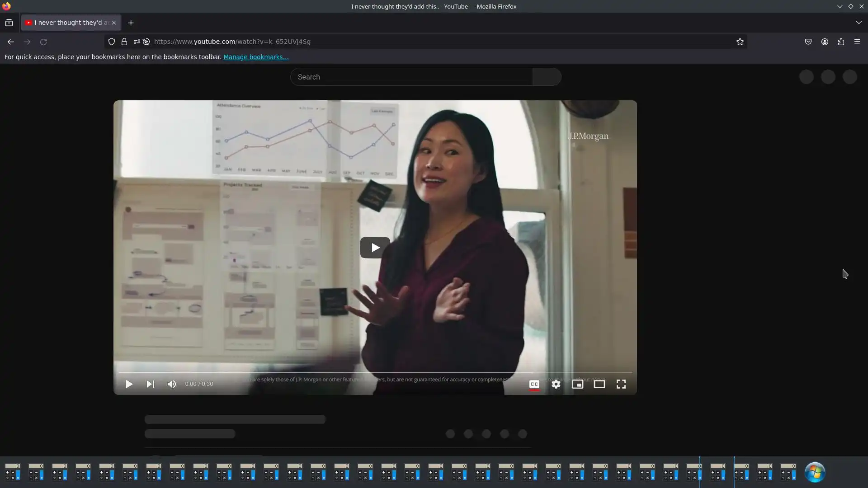Click the Windows start orb in taskbar

[x=815, y=472]
